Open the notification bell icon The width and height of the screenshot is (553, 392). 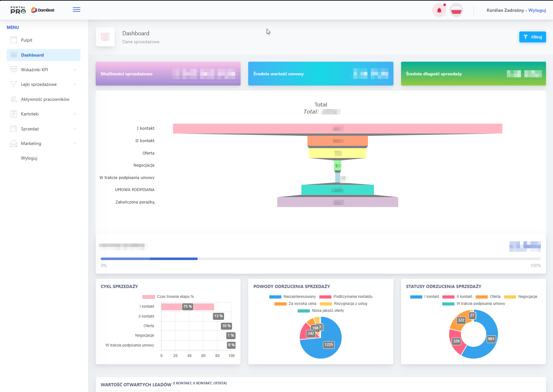coord(439,10)
